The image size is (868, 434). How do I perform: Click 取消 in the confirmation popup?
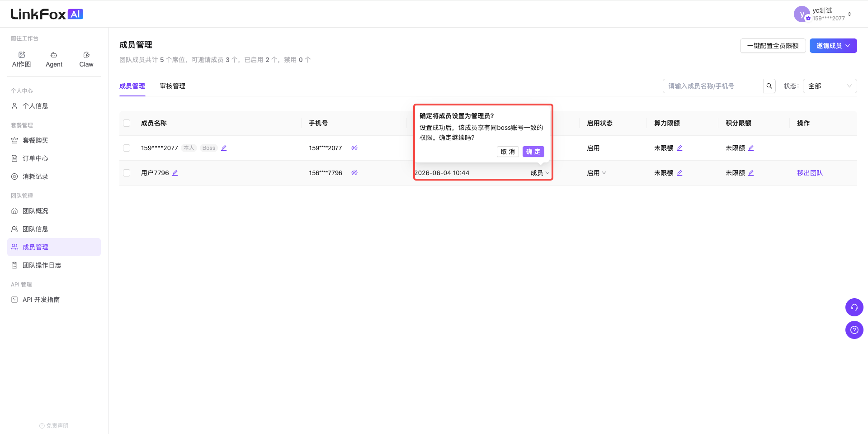point(508,152)
